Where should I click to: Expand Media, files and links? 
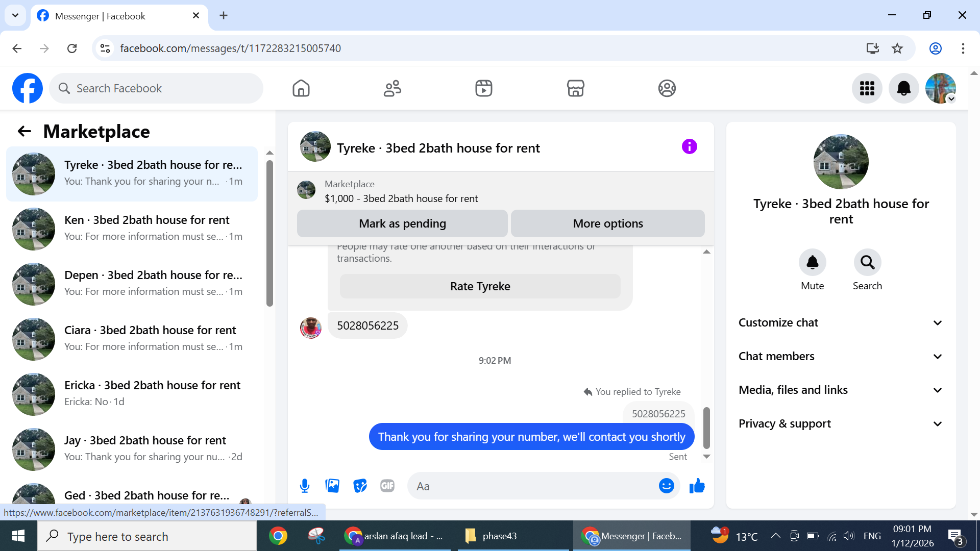(841, 390)
